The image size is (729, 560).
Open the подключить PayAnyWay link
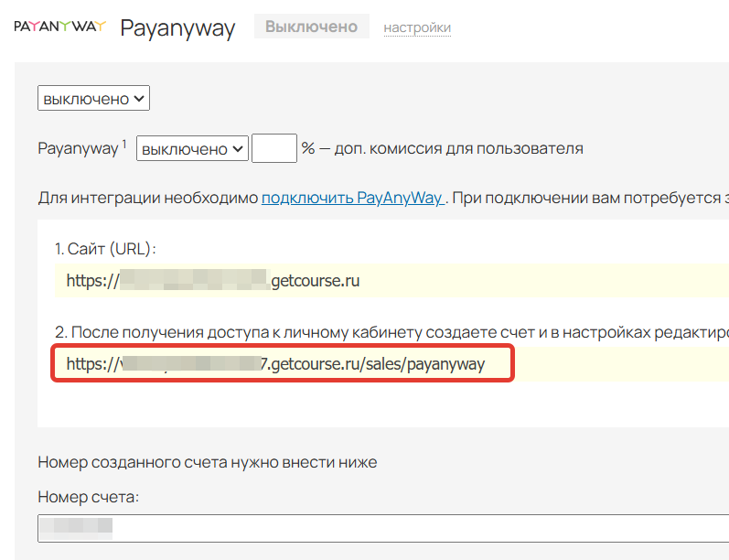353,198
